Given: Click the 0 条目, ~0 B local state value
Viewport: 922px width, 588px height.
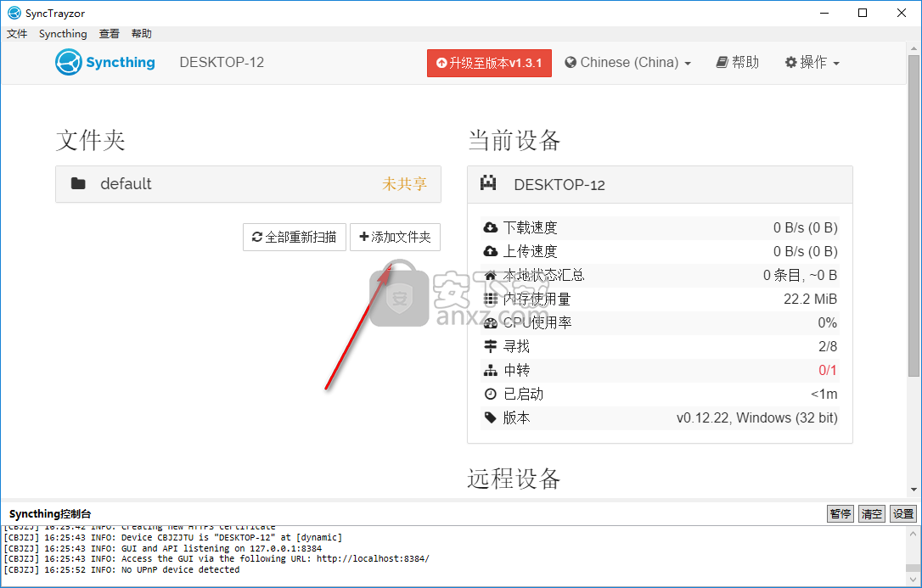Looking at the screenshot, I should 800,276.
